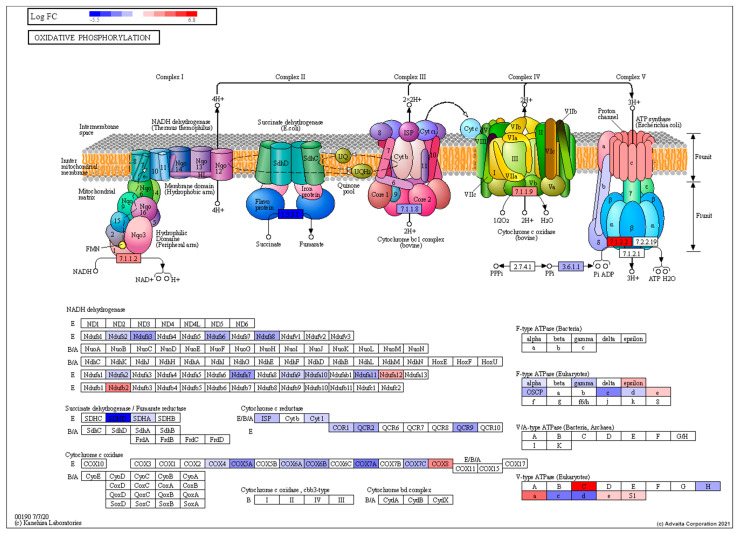Click the Ndufa7 gene box
This screenshot has height=534, width=738.
point(241,375)
